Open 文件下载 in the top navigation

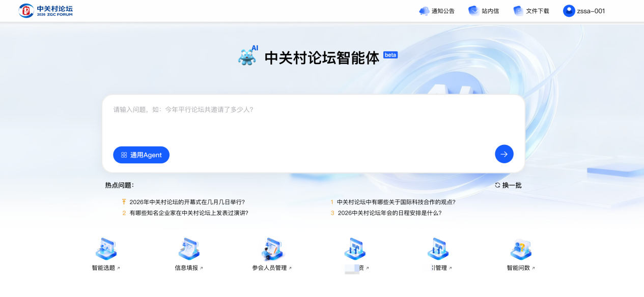click(x=531, y=11)
